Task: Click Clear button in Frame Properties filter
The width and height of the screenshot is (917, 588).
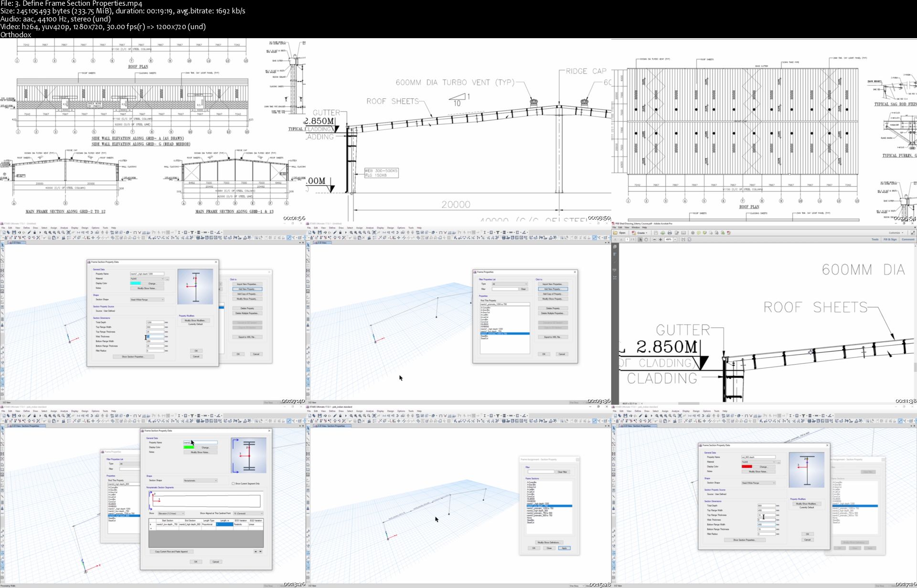Action: (523, 289)
